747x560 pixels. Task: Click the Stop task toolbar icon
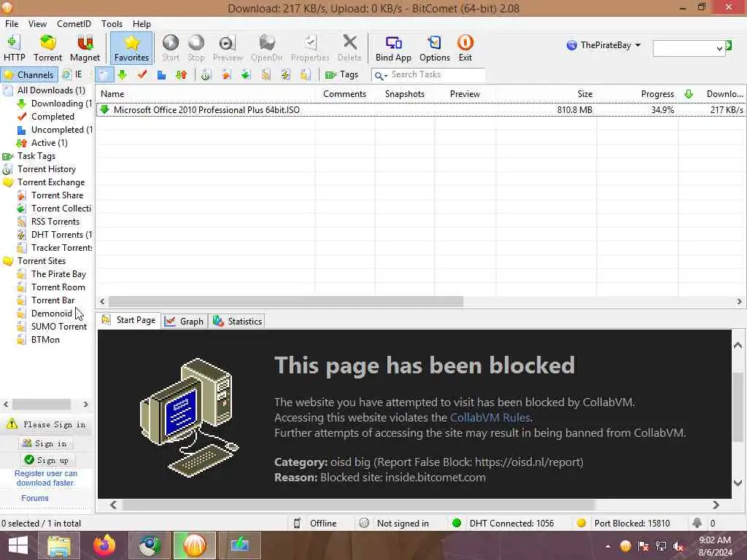point(196,48)
